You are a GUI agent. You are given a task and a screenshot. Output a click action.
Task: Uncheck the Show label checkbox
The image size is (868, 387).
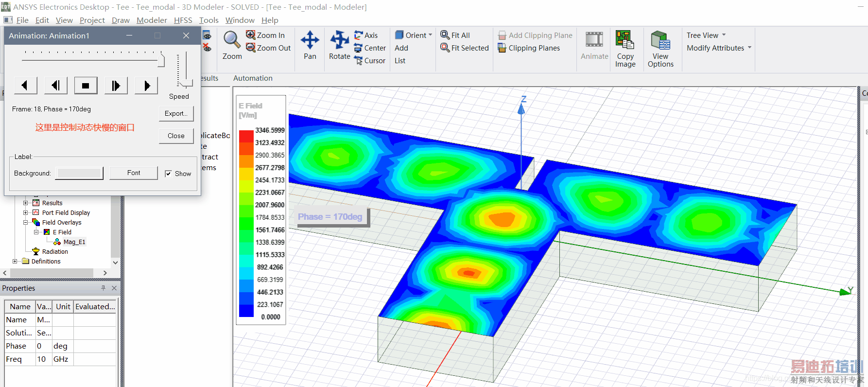click(x=168, y=174)
